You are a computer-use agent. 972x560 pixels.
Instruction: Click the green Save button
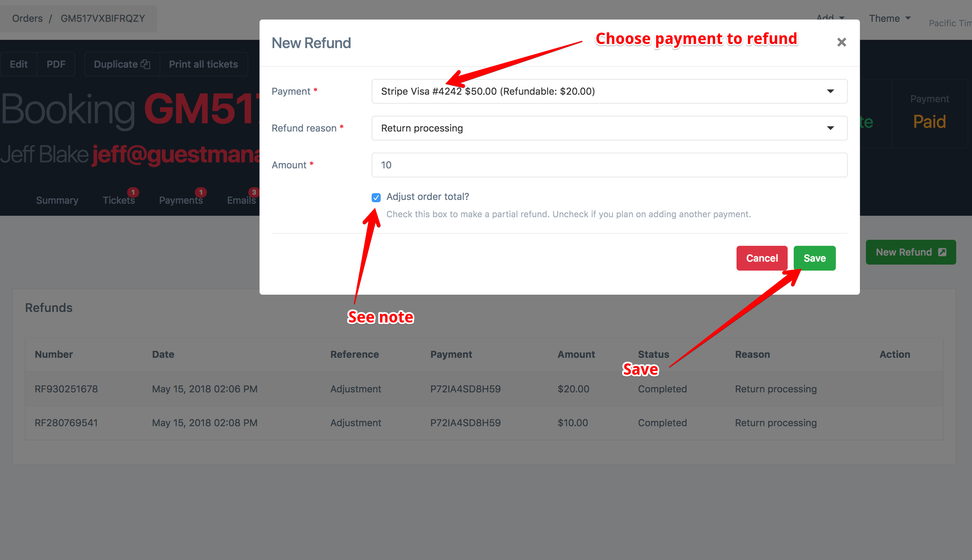click(814, 258)
